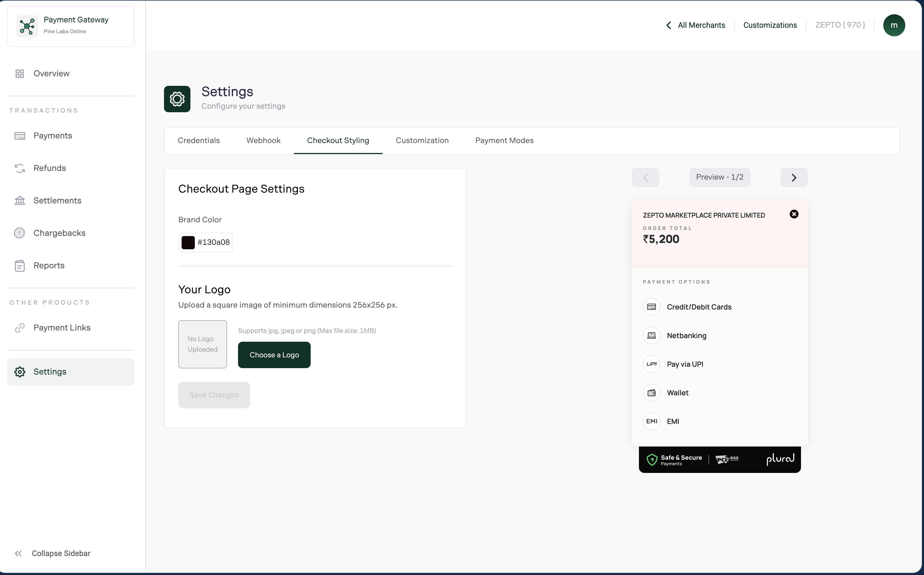Click the Netbanking laptop icon in preview
The width and height of the screenshot is (924, 575).
pyautogui.click(x=651, y=335)
